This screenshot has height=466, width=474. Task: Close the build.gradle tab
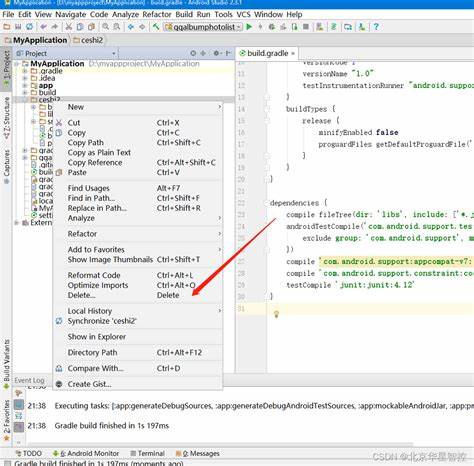tap(293, 53)
